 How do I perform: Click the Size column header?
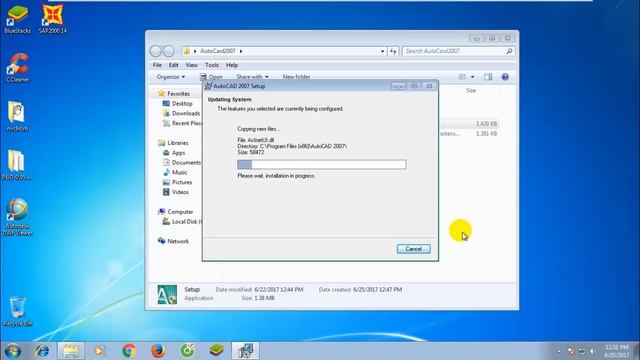pos(471,91)
